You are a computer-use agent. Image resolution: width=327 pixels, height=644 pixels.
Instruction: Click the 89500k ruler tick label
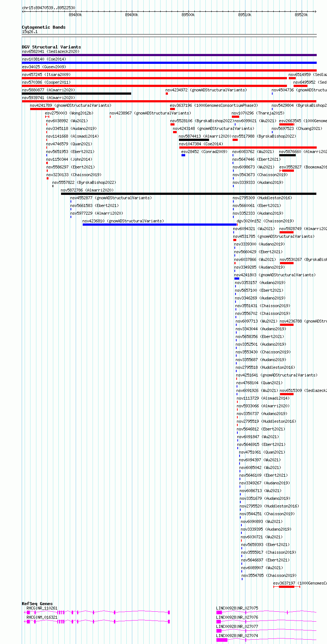point(188,15)
